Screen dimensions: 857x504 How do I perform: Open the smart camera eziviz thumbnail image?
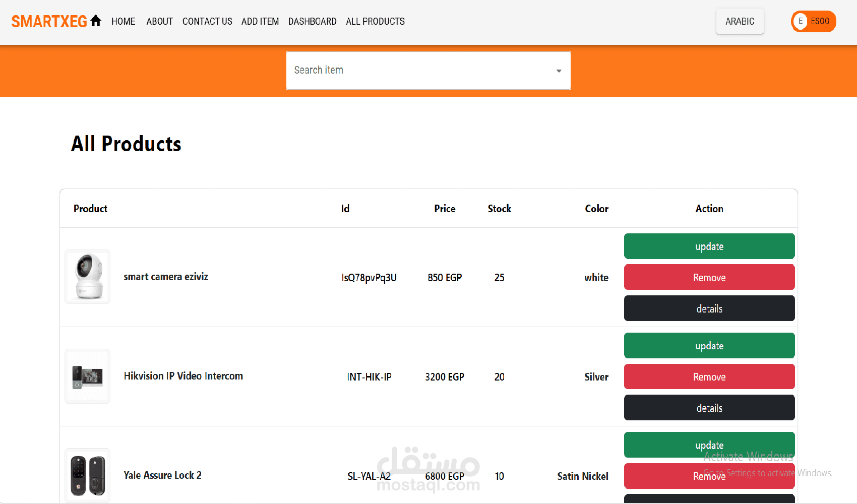(88, 277)
